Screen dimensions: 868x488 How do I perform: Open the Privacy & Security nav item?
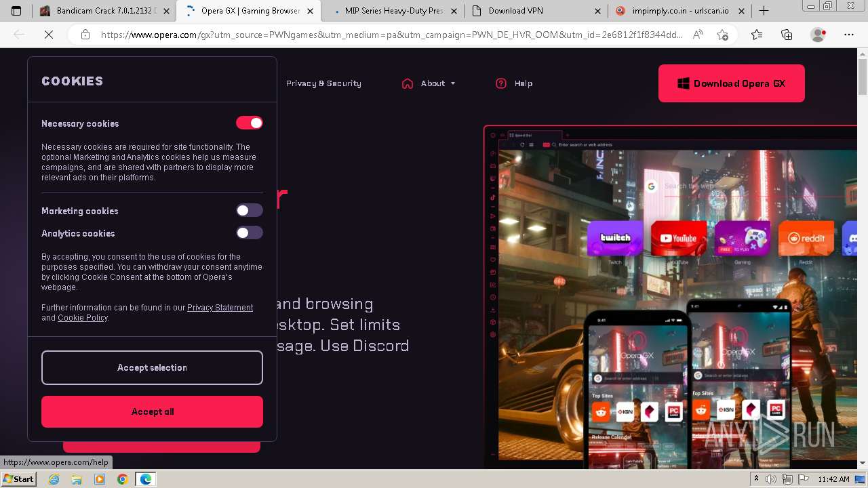(x=323, y=83)
